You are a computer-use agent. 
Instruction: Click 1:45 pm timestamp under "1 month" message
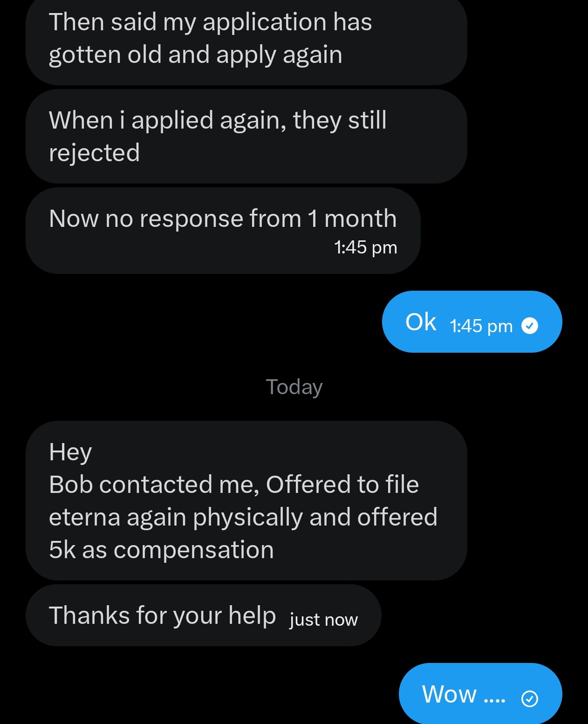pos(365,247)
